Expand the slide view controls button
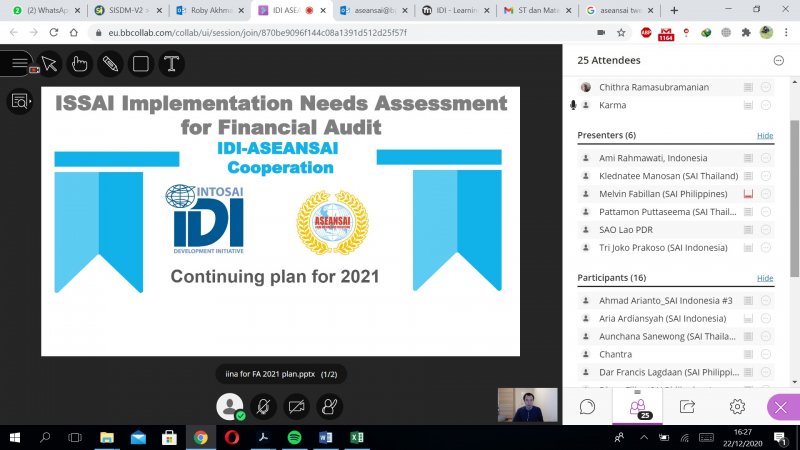 tap(19, 100)
